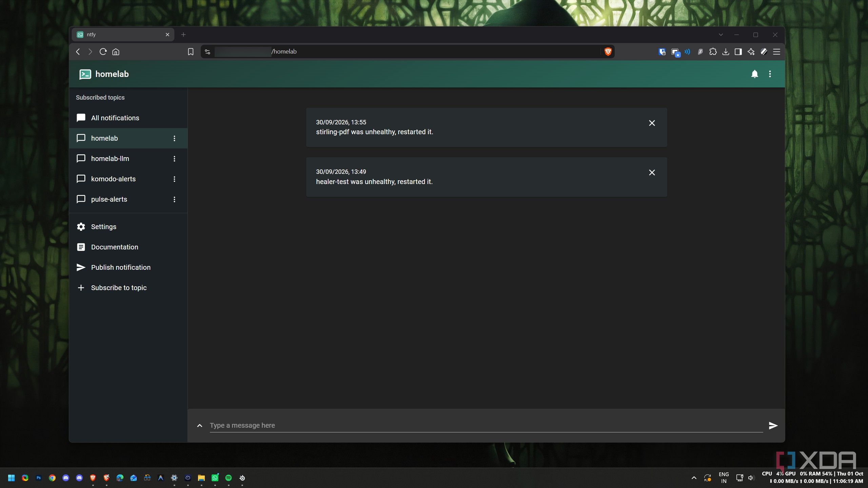Click the URL address bar
The width and height of the screenshot is (868, 488).
tap(407, 52)
